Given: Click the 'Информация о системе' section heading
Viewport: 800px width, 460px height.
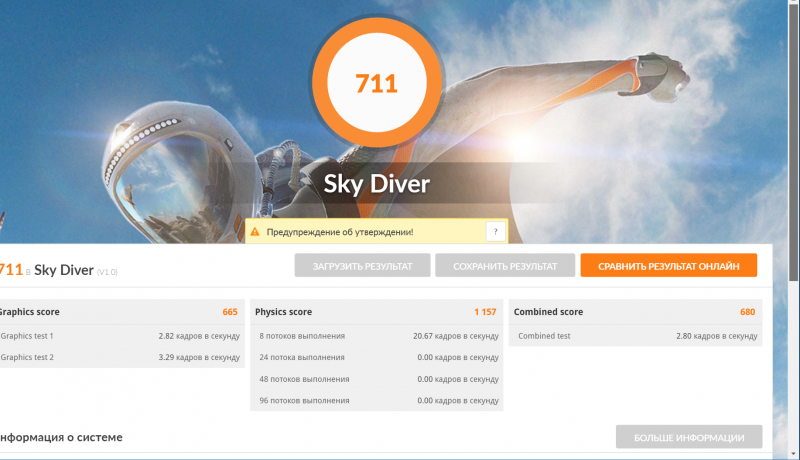Looking at the screenshot, I should [x=60, y=437].
